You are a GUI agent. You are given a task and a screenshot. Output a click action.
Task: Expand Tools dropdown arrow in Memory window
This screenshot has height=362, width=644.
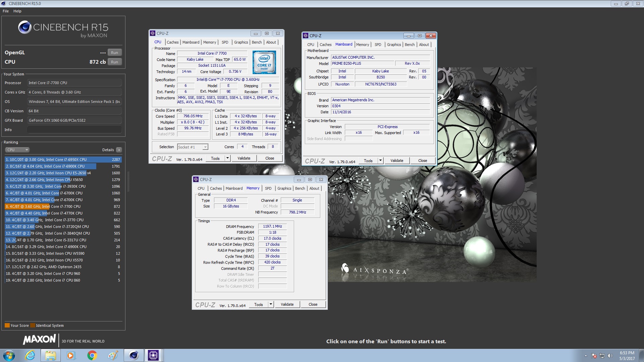coord(271,304)
